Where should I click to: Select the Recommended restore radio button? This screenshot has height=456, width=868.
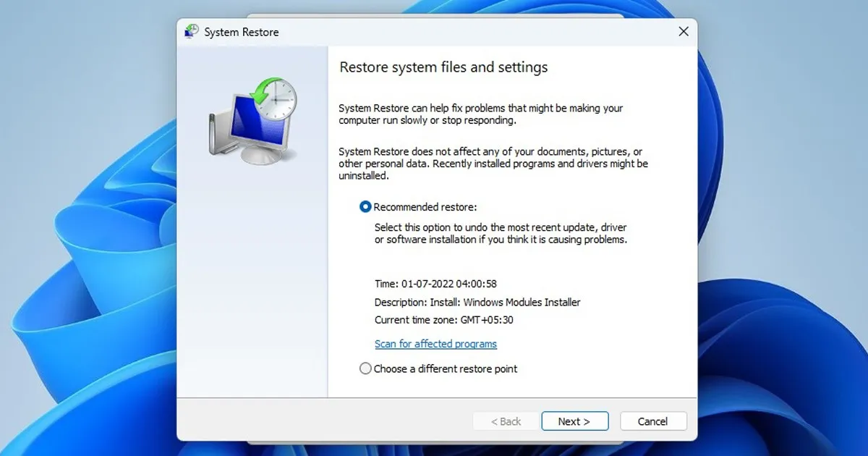click(365, 207)
